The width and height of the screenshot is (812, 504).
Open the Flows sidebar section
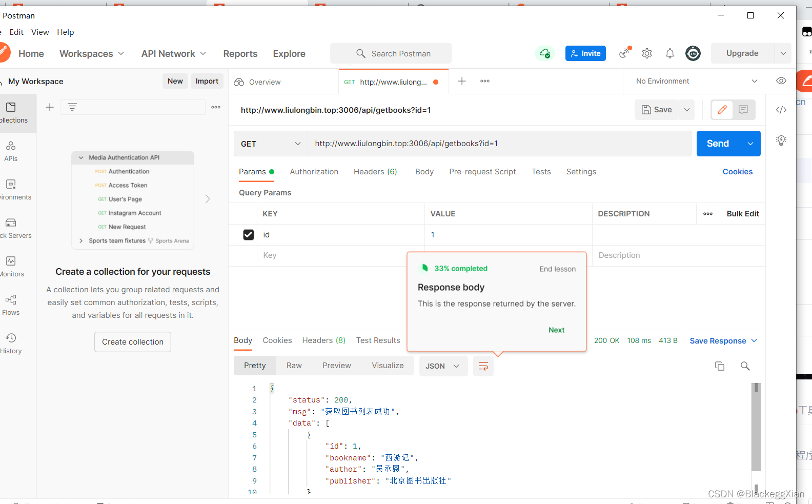coord(11,305)
